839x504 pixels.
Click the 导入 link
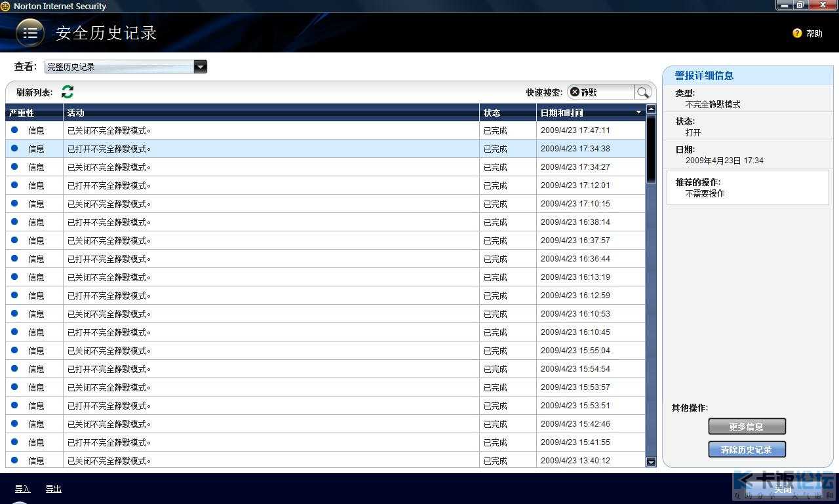coord(23,489)
